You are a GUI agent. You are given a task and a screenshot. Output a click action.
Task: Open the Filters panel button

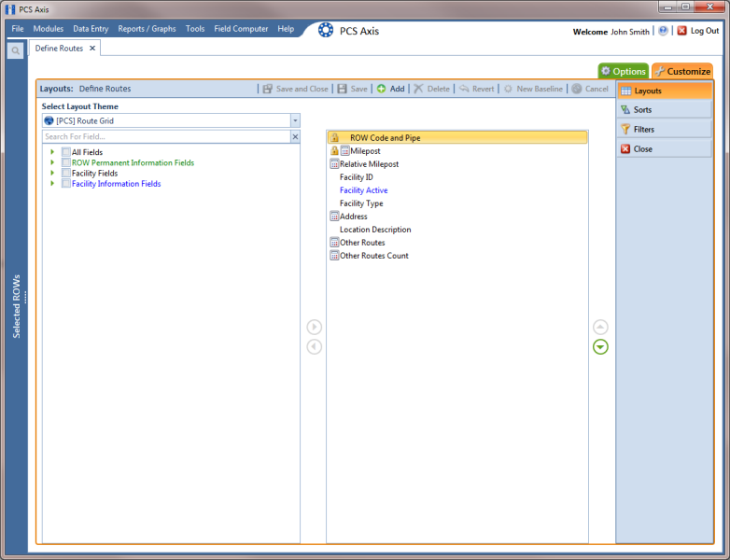pyautogui.click(x=665, y=130)
